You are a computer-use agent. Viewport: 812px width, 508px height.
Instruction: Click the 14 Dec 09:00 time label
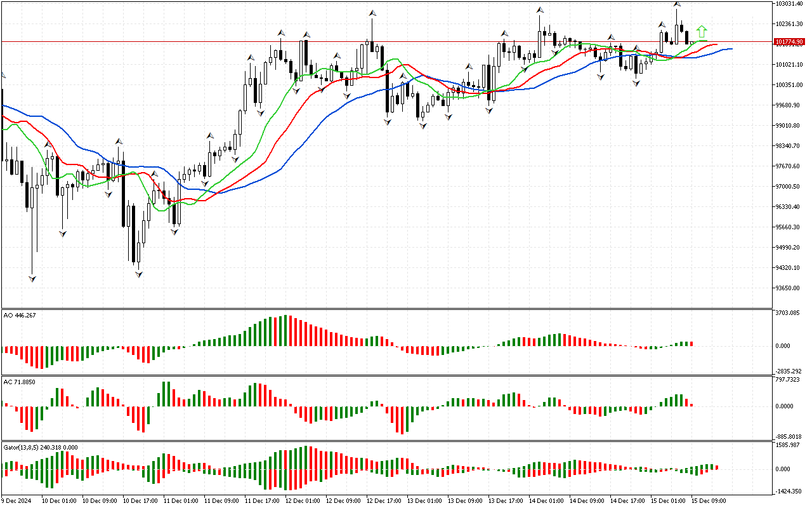pyautogui.click(x=586, y=501)
